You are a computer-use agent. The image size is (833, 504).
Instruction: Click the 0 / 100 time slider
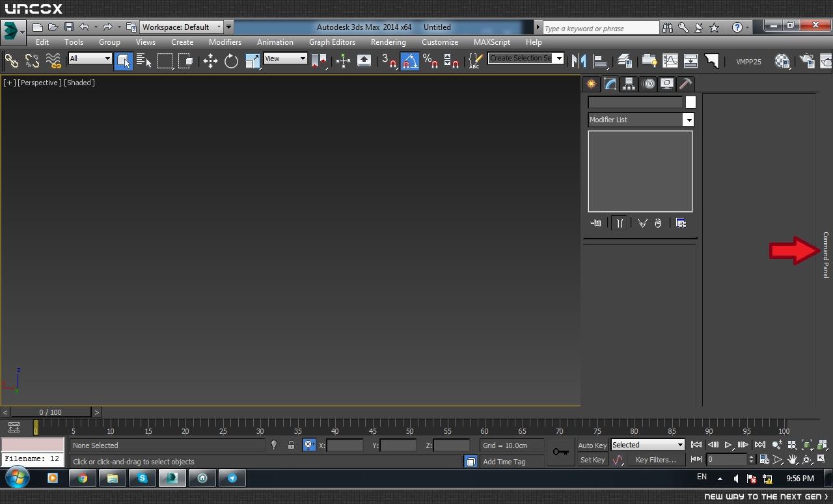51,412
